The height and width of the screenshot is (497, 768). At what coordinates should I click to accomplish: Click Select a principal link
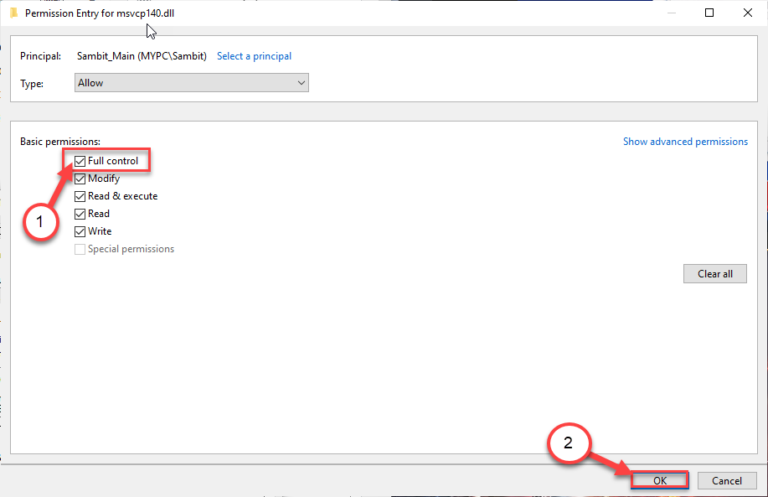254,56
